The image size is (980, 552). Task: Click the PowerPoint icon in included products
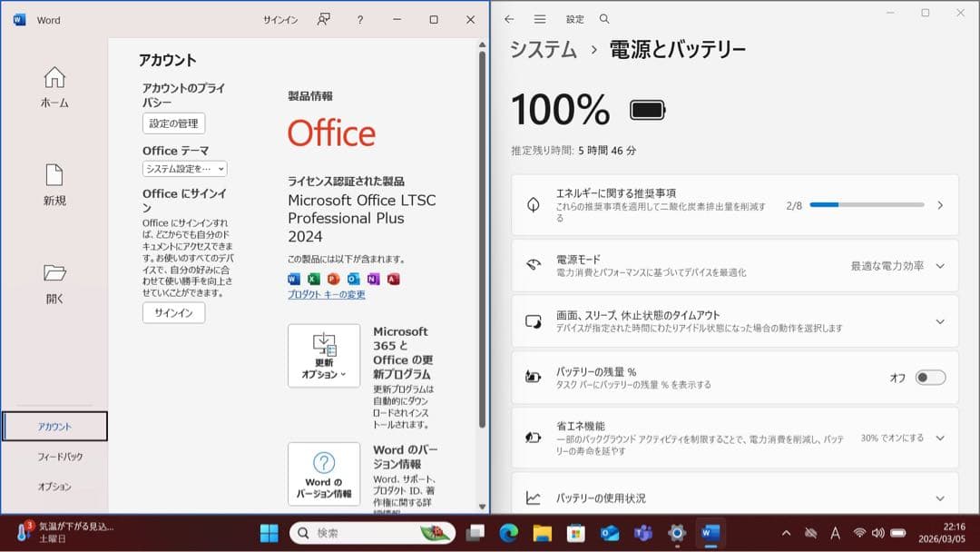click(333, 280)
